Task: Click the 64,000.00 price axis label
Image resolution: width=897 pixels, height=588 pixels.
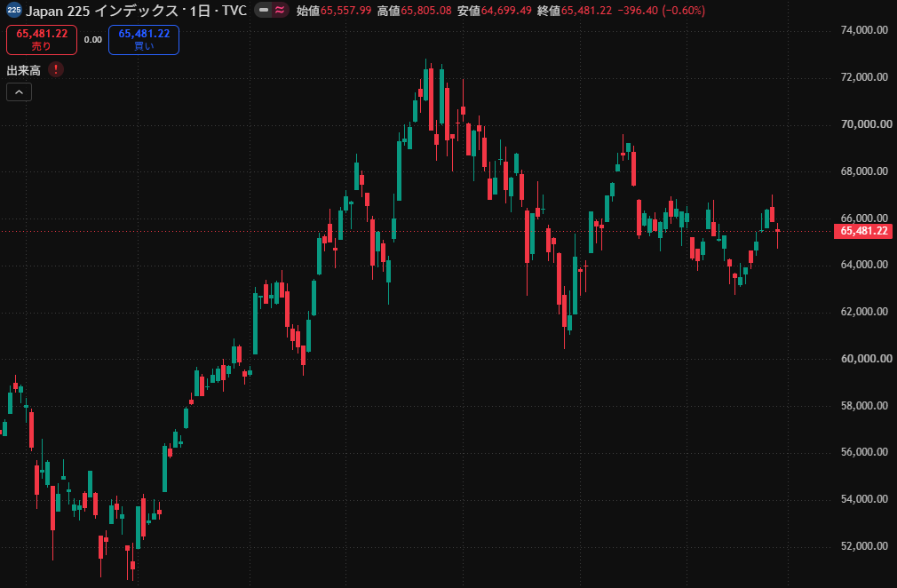Action: point(864,265)
